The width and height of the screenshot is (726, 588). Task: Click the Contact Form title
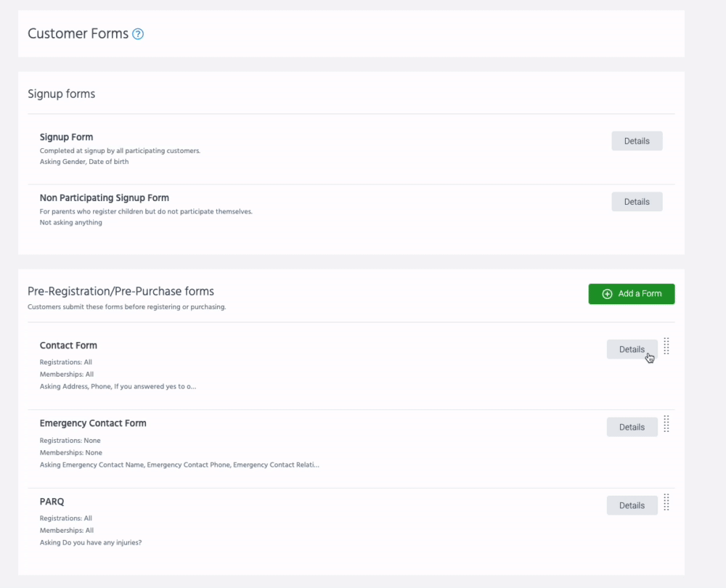point(68,346)
